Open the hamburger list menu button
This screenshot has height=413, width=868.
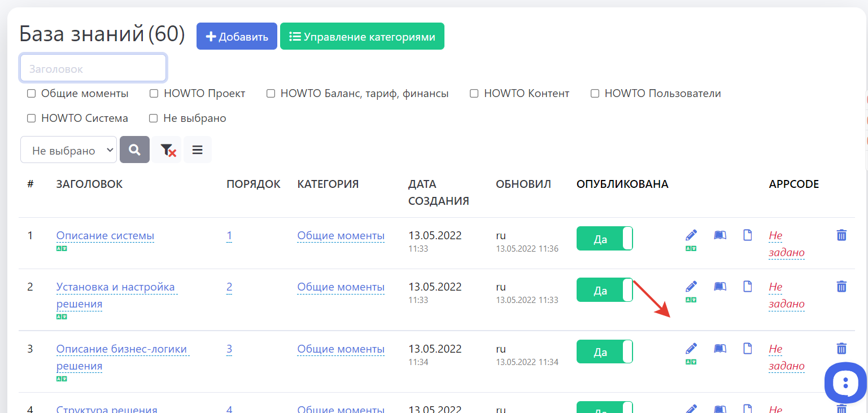(x=197, y=150)
